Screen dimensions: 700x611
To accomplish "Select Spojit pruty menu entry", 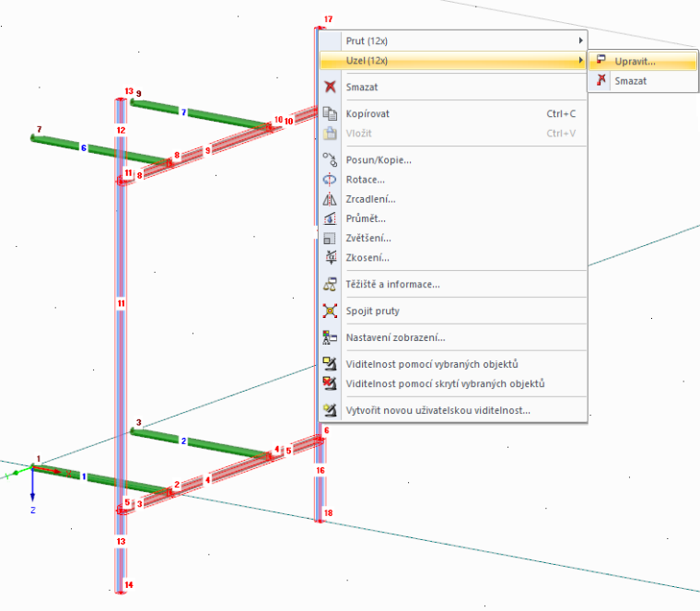I will (x=452, y=311).
